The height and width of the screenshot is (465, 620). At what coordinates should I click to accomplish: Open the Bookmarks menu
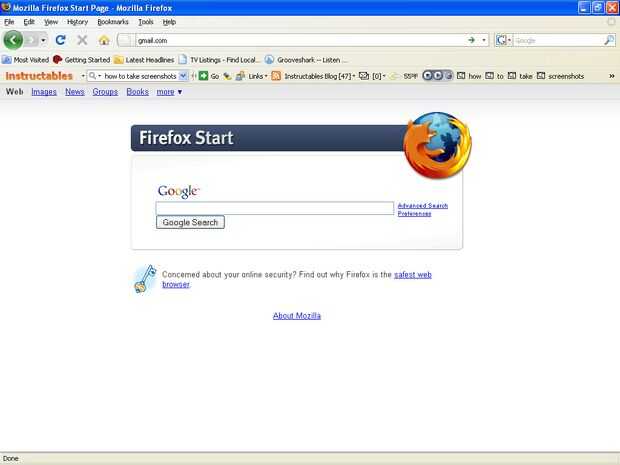113,22
